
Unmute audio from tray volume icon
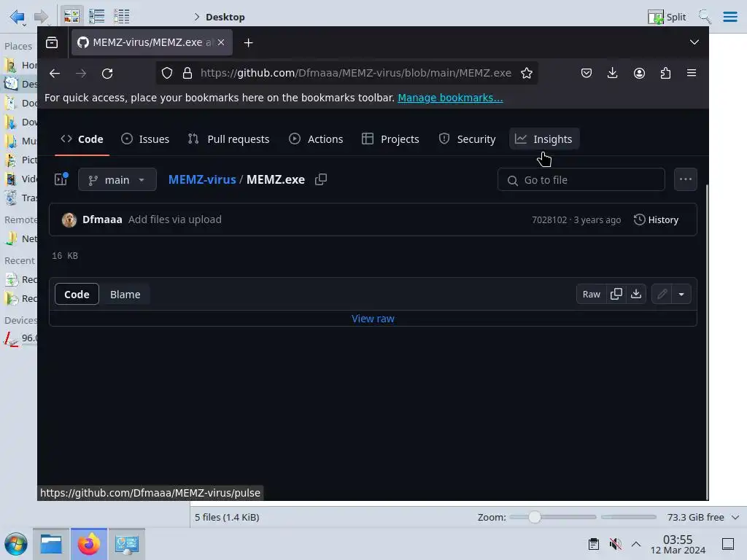click(615, 544)
